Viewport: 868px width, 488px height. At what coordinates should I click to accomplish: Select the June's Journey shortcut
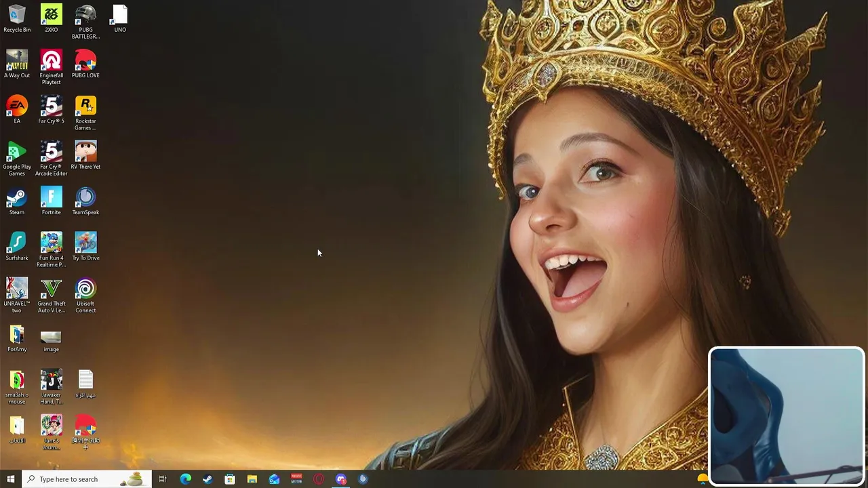pos(51,432)
